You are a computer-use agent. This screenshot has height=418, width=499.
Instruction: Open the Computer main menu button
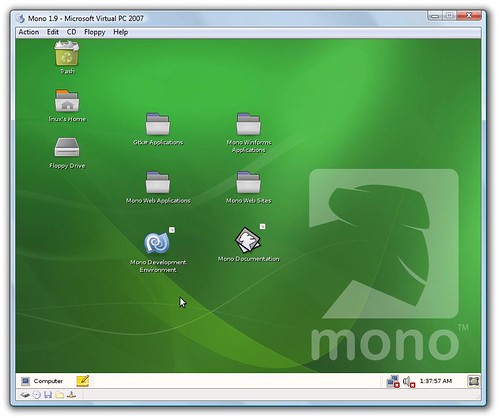pos(42,381)
